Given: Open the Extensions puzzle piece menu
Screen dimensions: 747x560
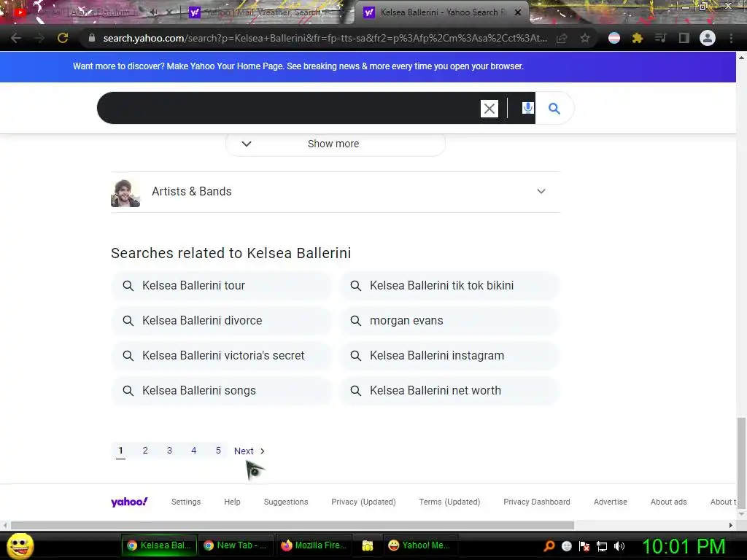Looking at the screenshot, I should 637,38.
